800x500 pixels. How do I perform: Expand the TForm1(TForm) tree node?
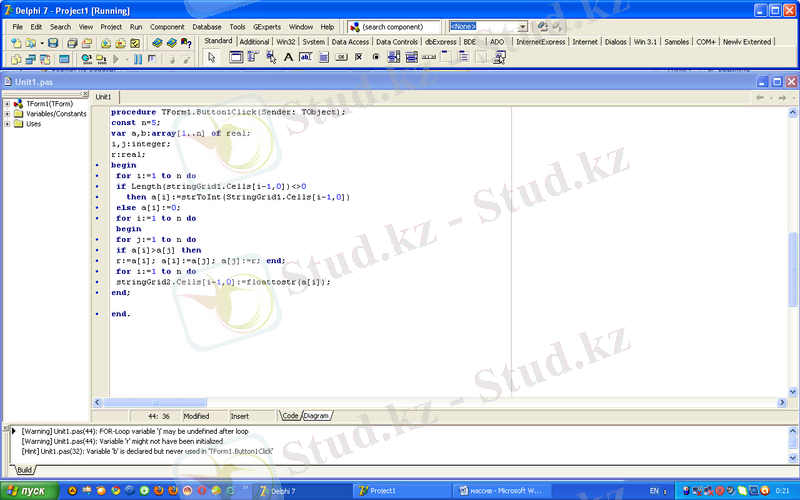[x=7, y=104]
